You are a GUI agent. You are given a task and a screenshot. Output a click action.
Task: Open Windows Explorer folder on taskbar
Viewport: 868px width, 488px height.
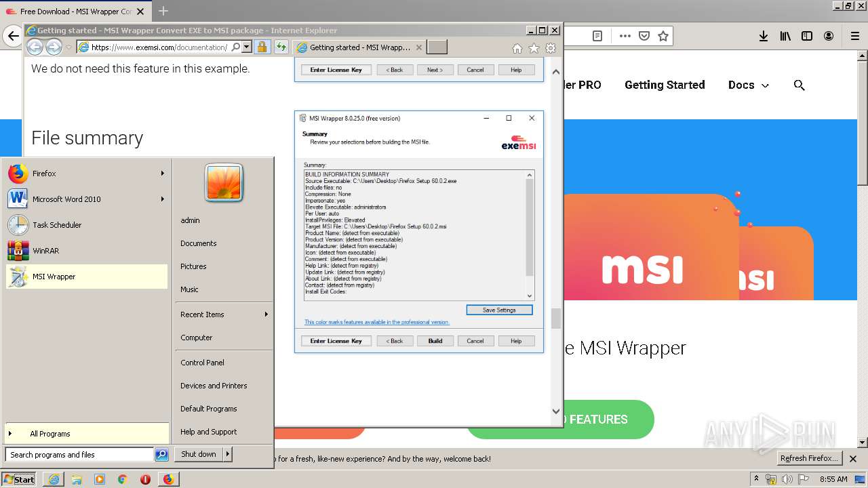[x=77, y=479]
